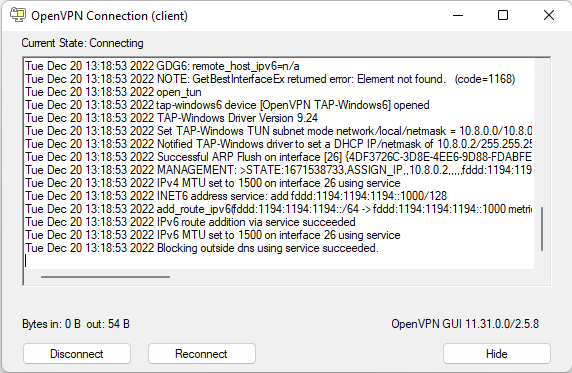Click 'IPv6 route addition via service succeeded'
The width and height of the screenshot is (572, 373).
point(190,222)
